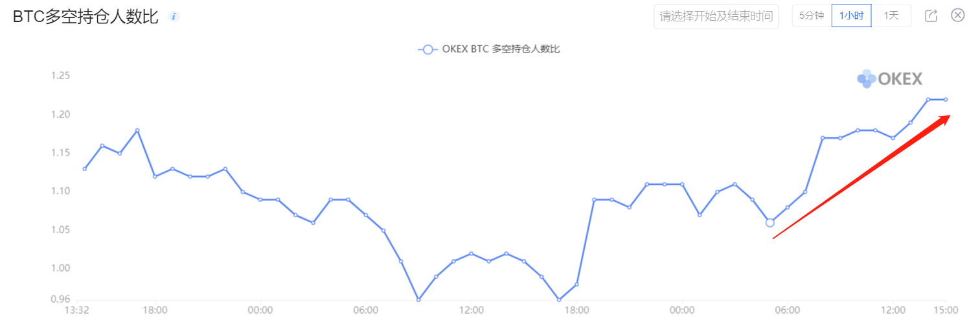Switch to the 1天 interval tab
This screenshot has width=980, height=326.
891,16
